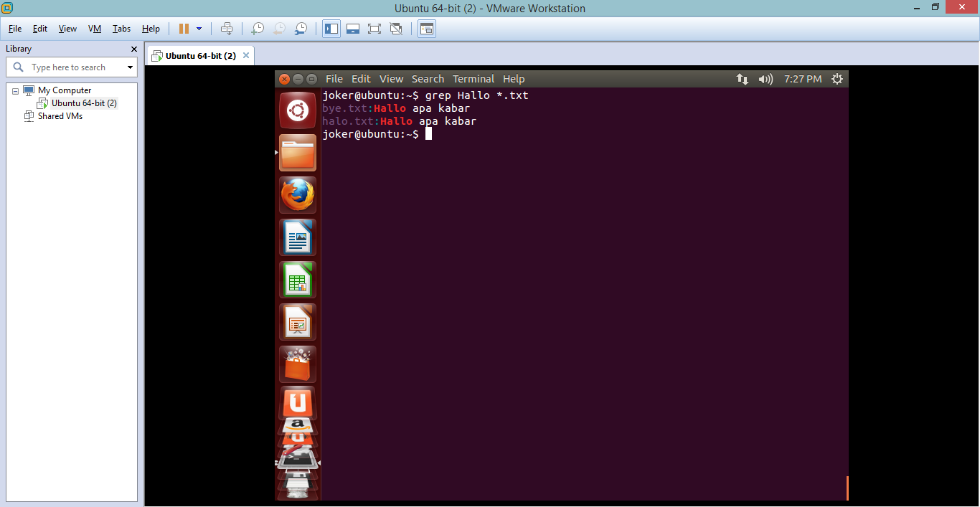
Task: Launch LibreOffice Writer from the launcher
Action: pyautogui.click(x=298, y=237)
